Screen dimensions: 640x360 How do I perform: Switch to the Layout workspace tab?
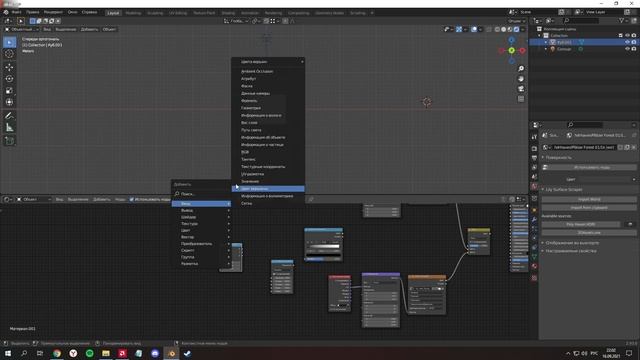[x=113, y=13]
